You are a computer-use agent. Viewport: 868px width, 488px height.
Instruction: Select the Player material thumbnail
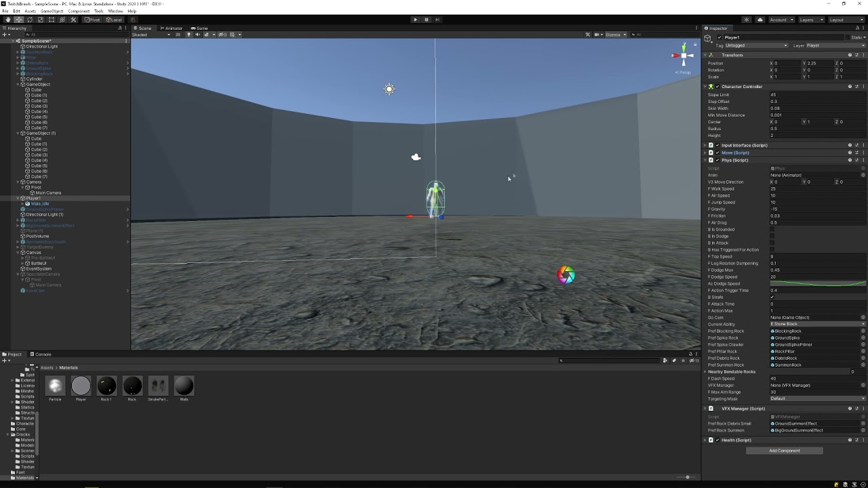tap(81, 386)
